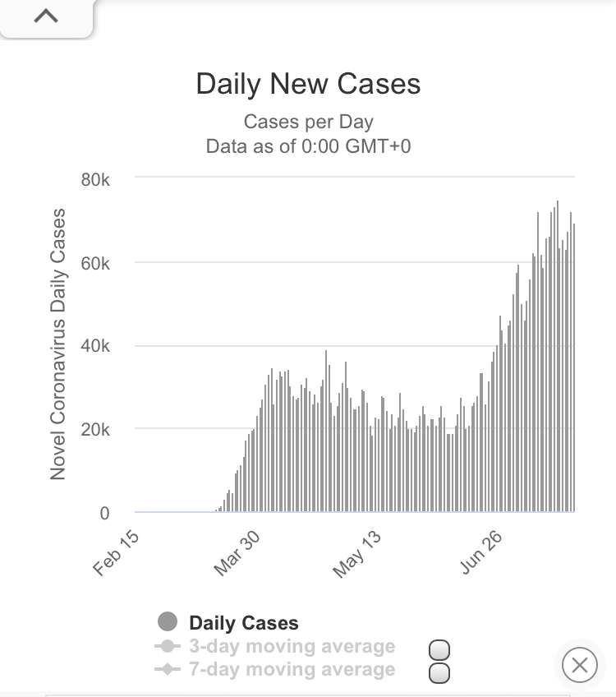Click the 20k y-axis tick label
This screenshot has height=697, width=616.
[95, 429]
